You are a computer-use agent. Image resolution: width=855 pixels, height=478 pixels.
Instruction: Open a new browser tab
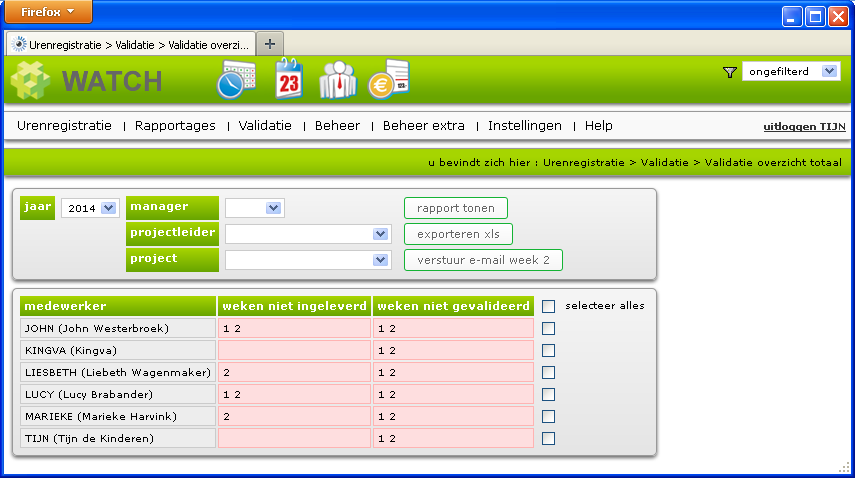(x=270, y=44)
